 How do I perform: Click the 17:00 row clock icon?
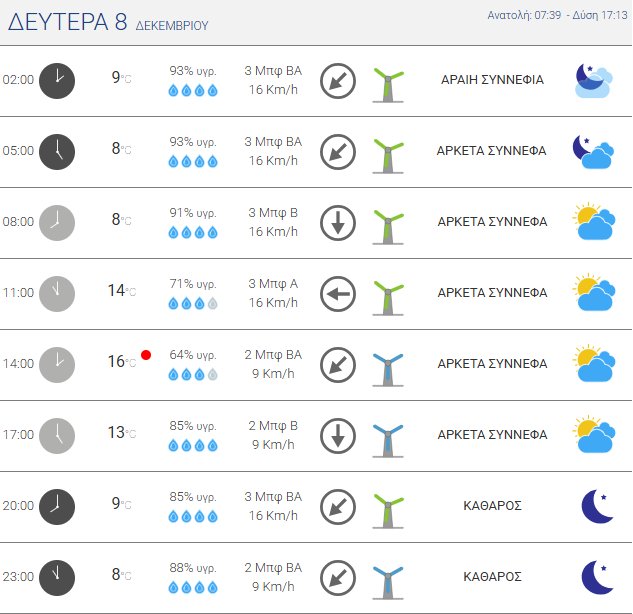[x=57, y=435]
